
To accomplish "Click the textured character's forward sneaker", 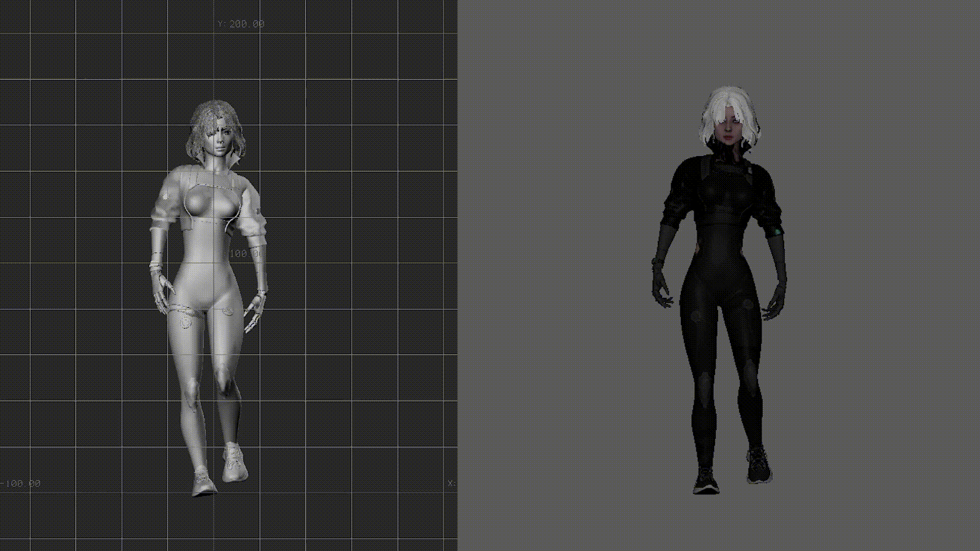I will click(706, 481).
